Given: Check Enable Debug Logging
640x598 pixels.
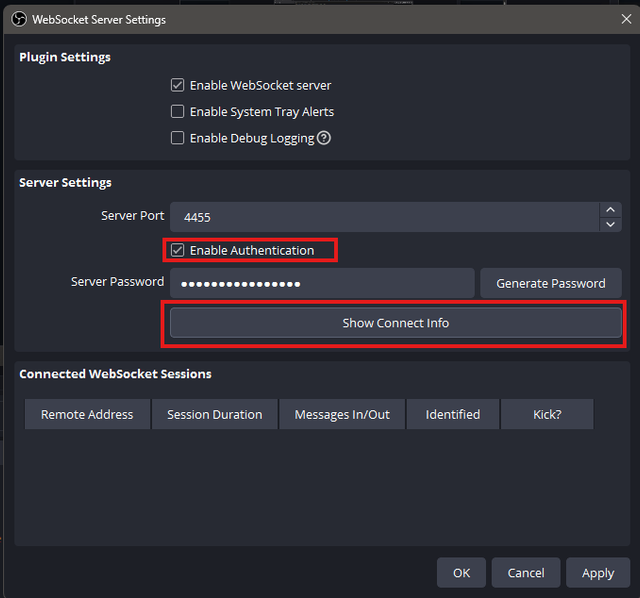Looking at the screenshot, I should click(178, 138).
